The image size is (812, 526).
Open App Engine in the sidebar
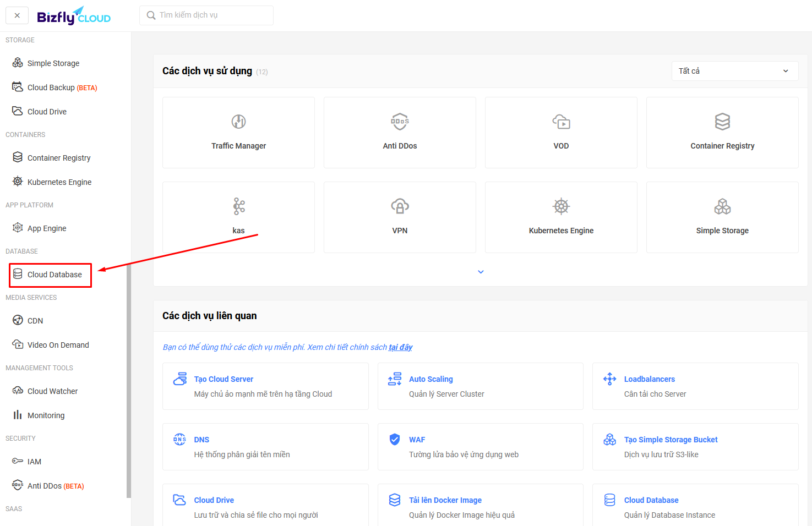[47, 228]
